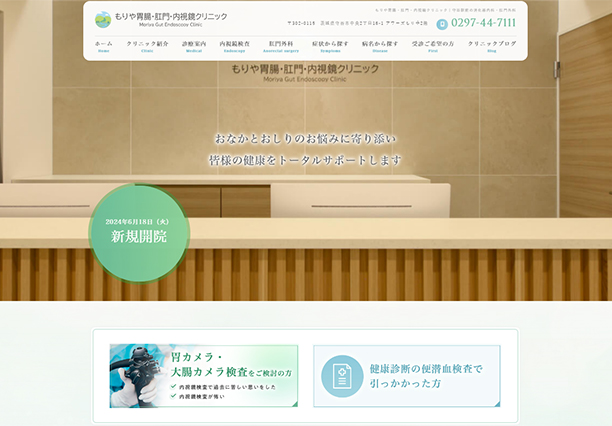Viewport: 612px width, 426px height.
Task: Click the phone number 0297-44-7111
Action: (484, 23)
